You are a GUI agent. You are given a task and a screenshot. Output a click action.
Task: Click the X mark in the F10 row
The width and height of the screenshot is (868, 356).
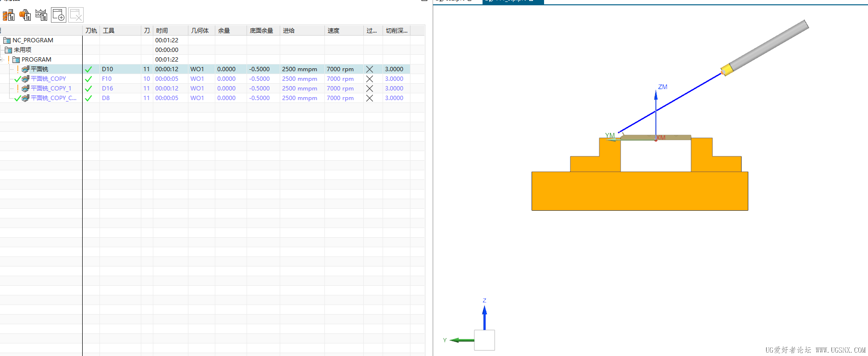click(370, 79)
